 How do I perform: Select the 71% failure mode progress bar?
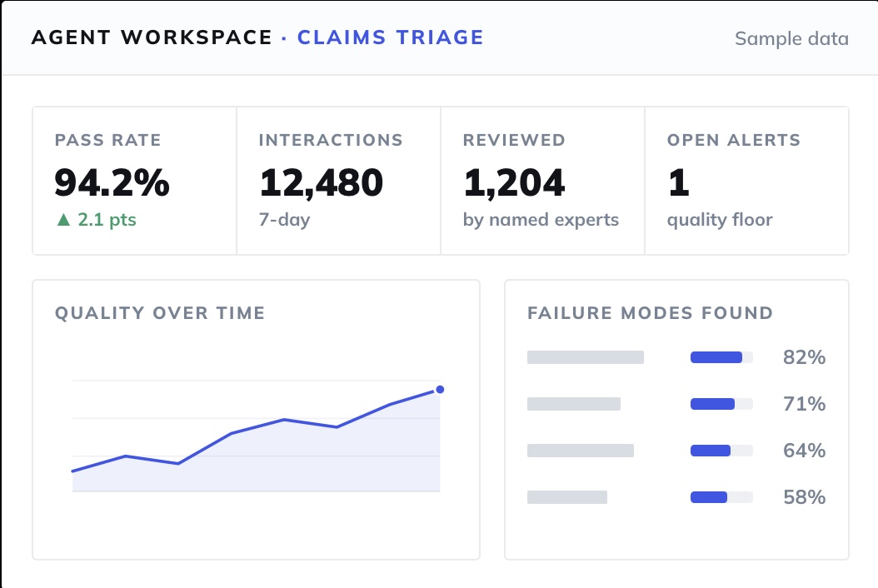(x=721, y=404)
